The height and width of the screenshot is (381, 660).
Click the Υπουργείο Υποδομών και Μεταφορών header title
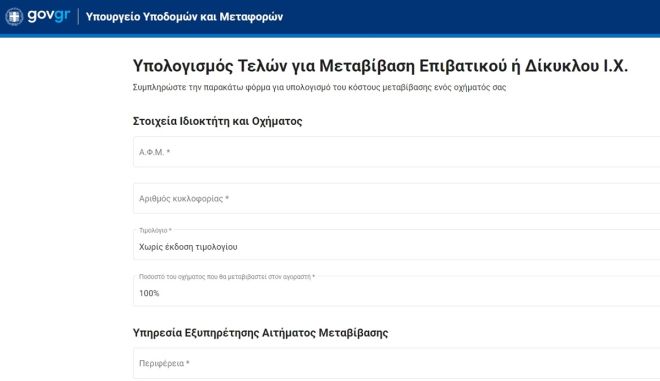pos(184,17)
